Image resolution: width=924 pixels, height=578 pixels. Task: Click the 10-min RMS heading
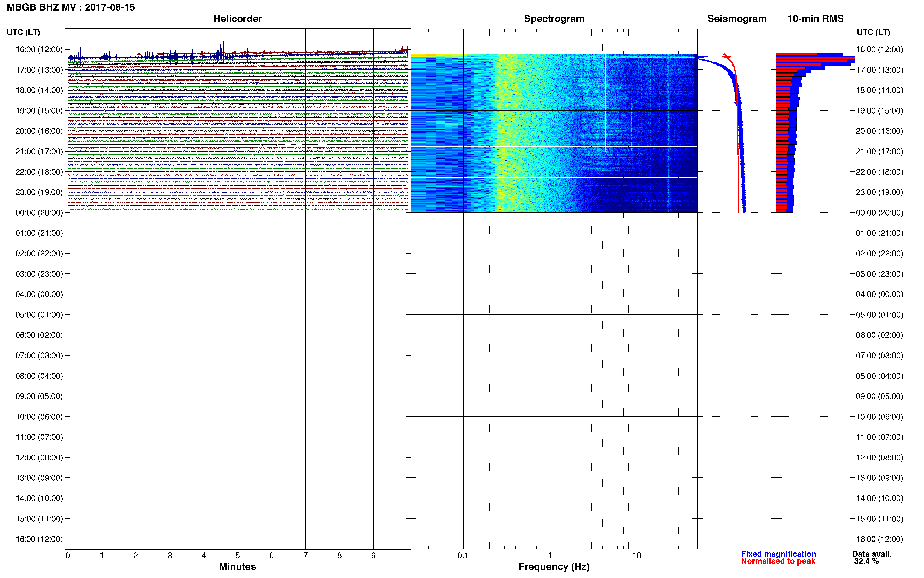pyautogui.click(x=815, y=18)
